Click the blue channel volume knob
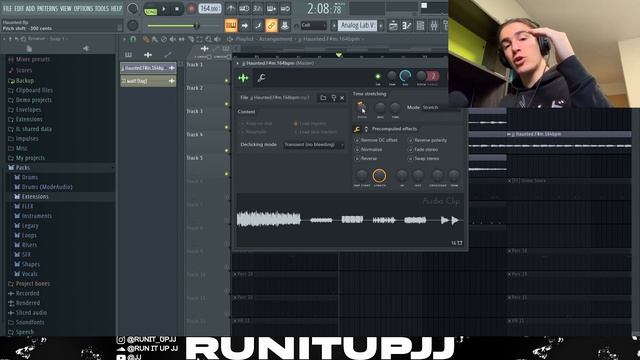Image resolution: width=640 pixels, height=360 pixels. (405, 76)
